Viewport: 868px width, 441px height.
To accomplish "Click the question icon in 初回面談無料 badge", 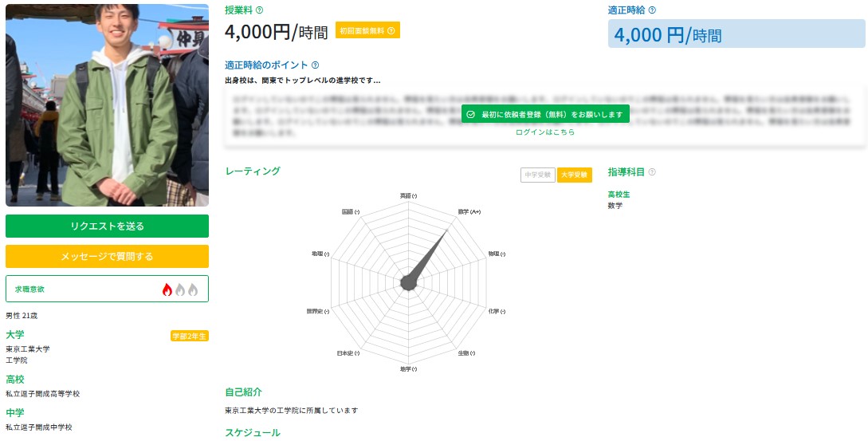I will 391,31.
